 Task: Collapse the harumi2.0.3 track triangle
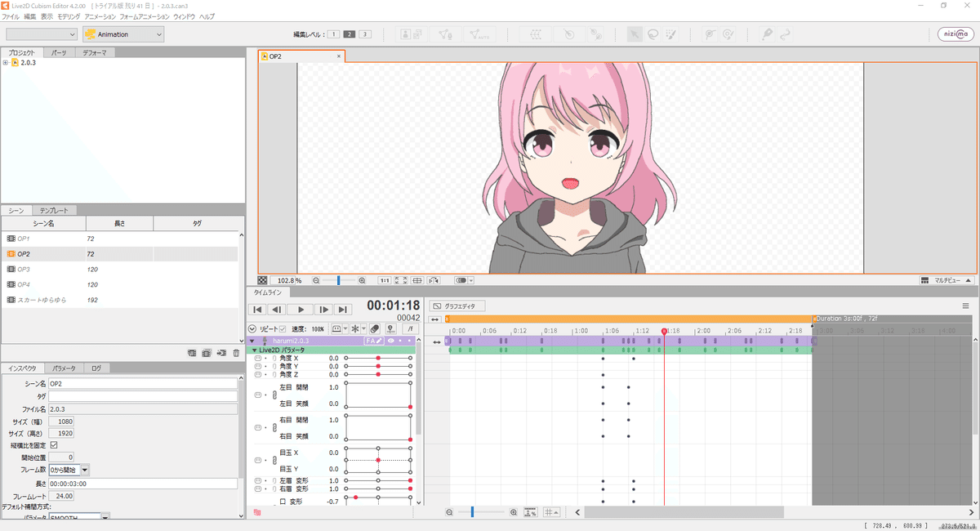[x=252, y=341]
